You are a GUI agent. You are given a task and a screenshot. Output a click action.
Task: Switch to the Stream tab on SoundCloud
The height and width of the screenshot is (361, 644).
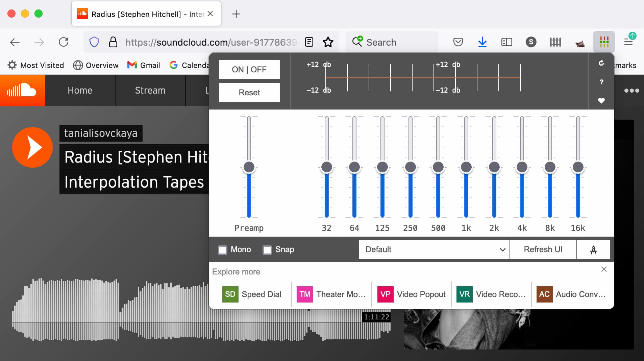tap(150, 90)
